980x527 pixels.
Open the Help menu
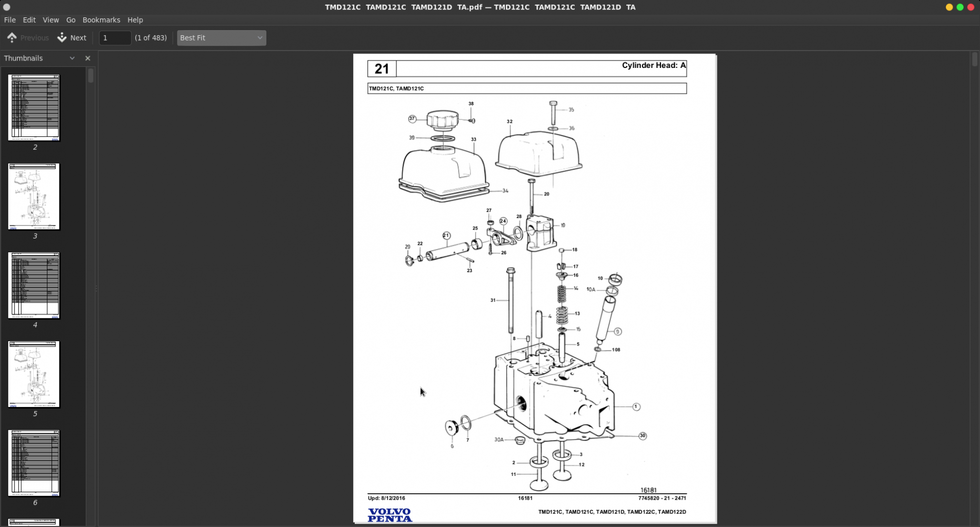[135, 19]
